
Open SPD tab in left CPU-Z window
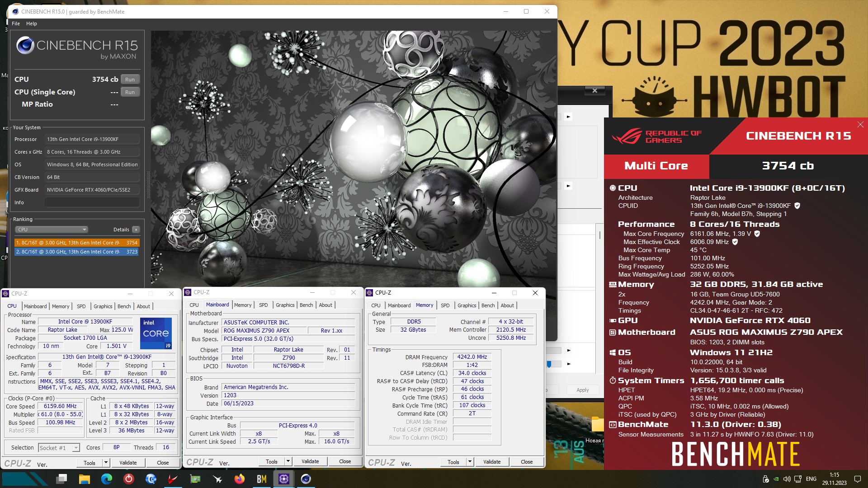coord(81,306)
